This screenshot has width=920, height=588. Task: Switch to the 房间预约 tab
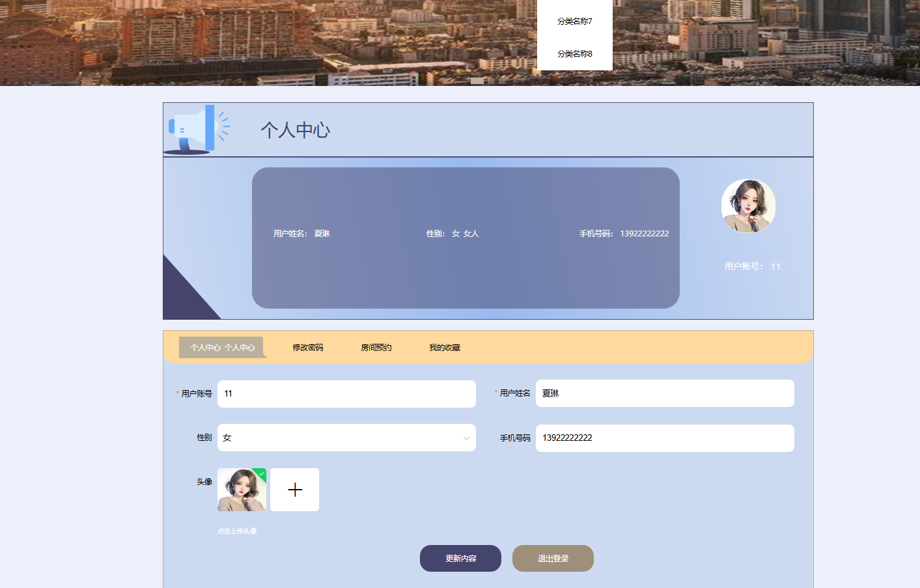click(x=376, y=348)
